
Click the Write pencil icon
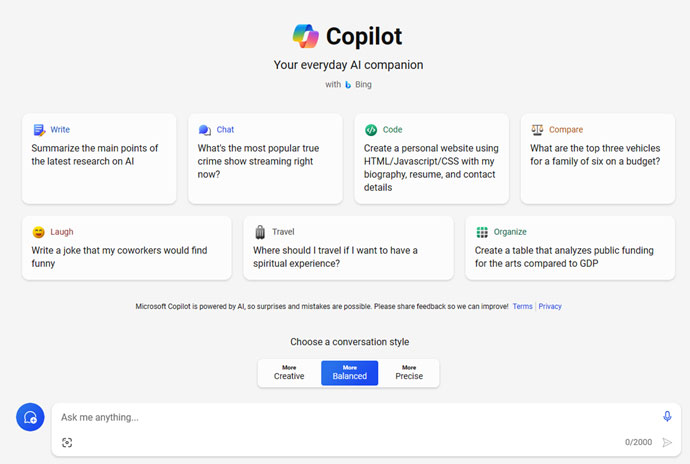click(x=38, y=129)
